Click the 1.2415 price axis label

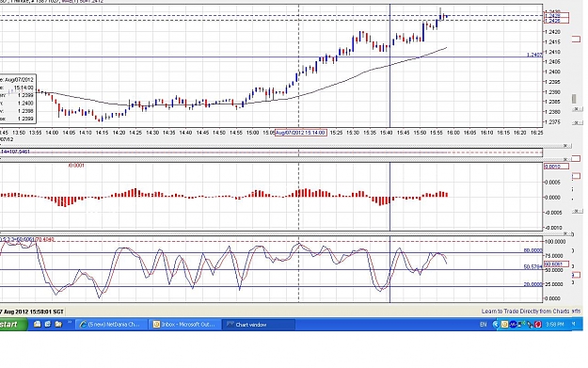pyautogui.click(x=553, y=41)
